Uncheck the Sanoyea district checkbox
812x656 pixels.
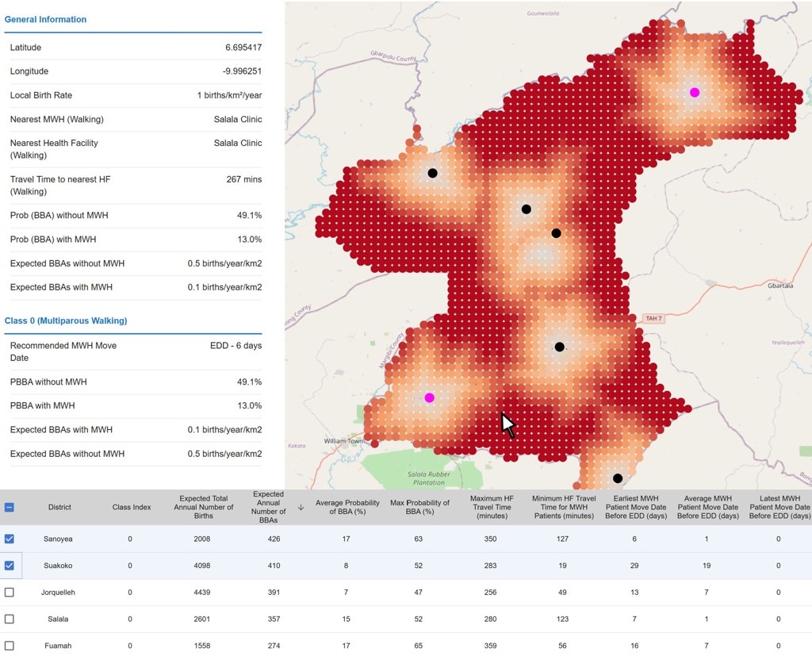tap(10, 539)
